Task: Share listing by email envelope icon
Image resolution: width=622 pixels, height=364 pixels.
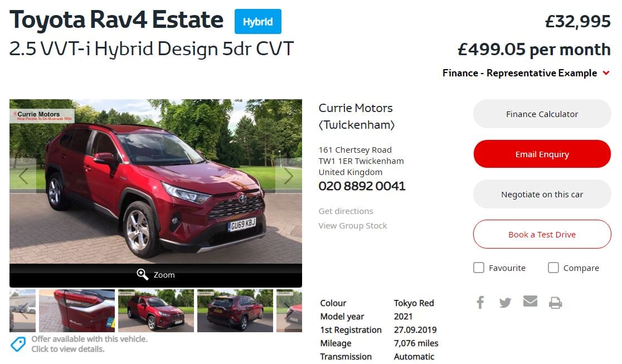Action: click(x=530, y=301)
